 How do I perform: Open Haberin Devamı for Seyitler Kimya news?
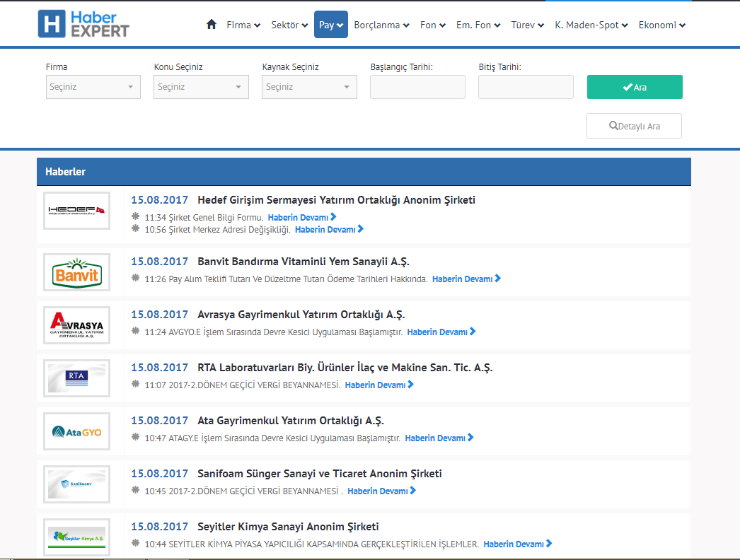[x=518, y=544]
